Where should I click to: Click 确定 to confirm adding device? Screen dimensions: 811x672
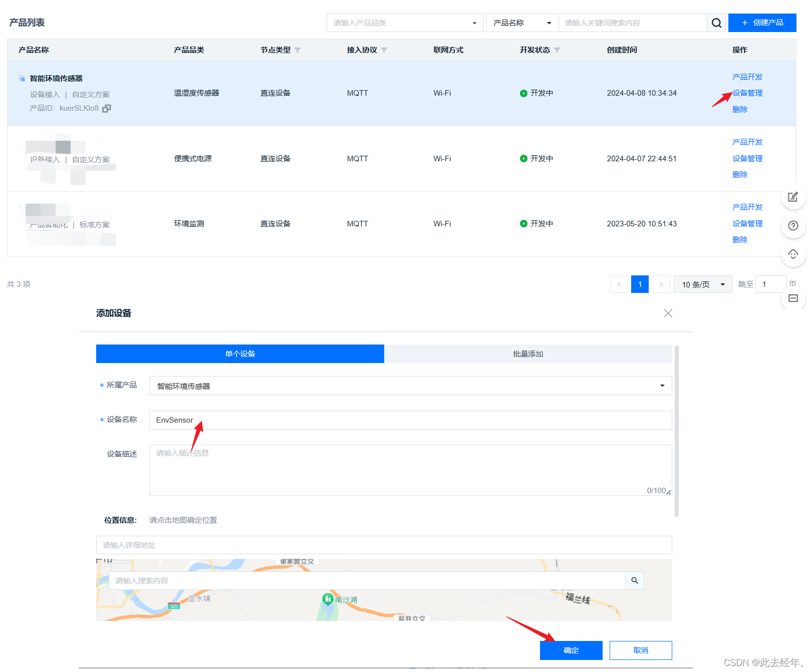[571, 650]
